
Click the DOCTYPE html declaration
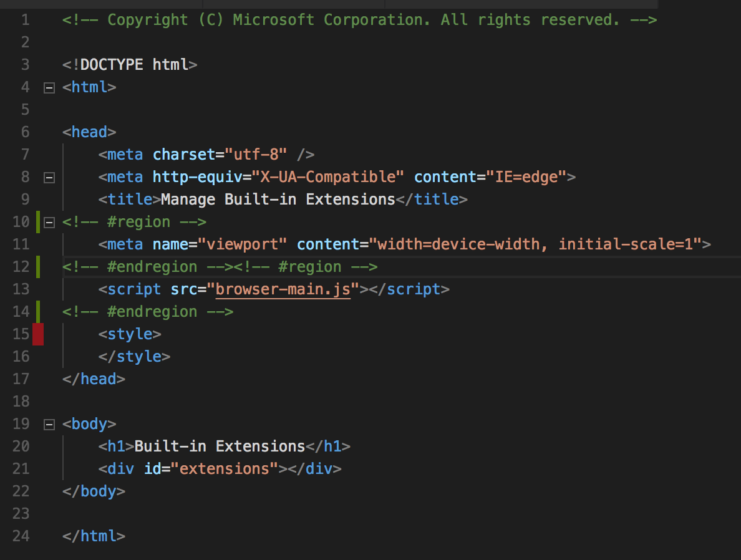pos(130,64)
